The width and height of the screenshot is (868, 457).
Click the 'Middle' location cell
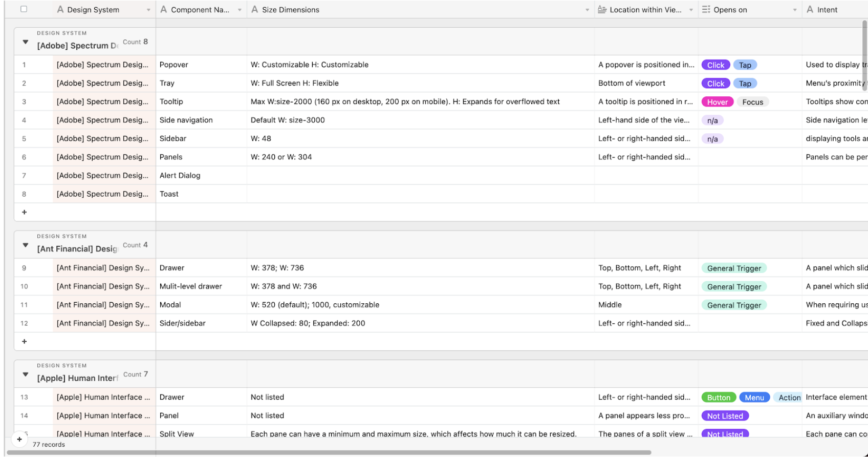646,304
